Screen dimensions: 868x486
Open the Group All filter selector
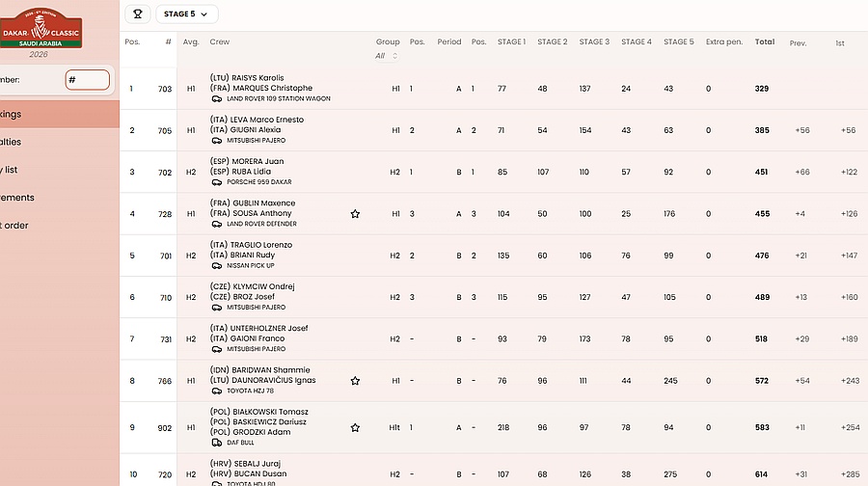pos(387,56)
